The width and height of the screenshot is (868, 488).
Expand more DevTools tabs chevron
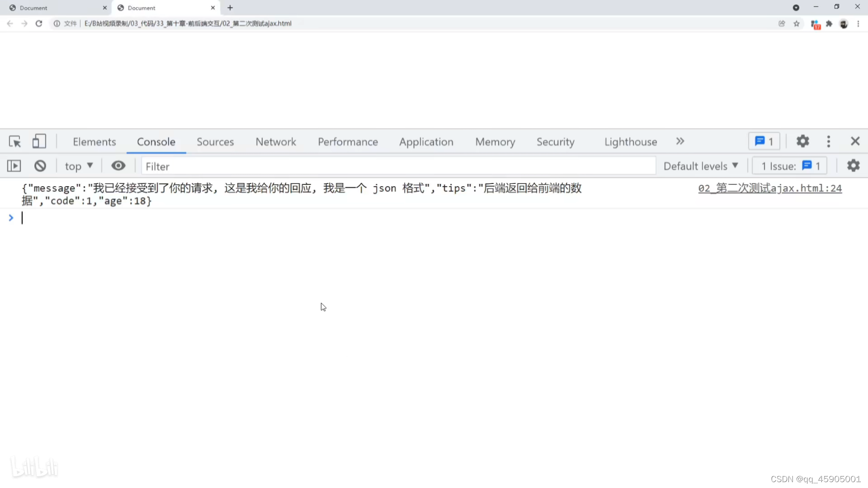680,141
